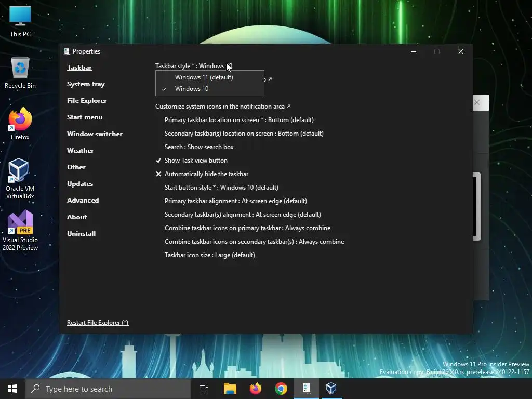Close the background window behind Properties
The height and width of the screenshot is (399, 532).
[x=477, y=102]
